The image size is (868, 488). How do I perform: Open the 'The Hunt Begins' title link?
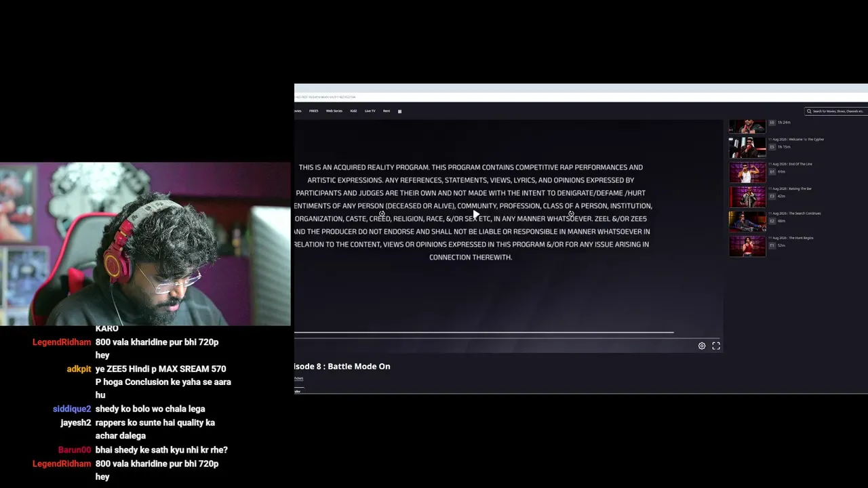point(791,238)
